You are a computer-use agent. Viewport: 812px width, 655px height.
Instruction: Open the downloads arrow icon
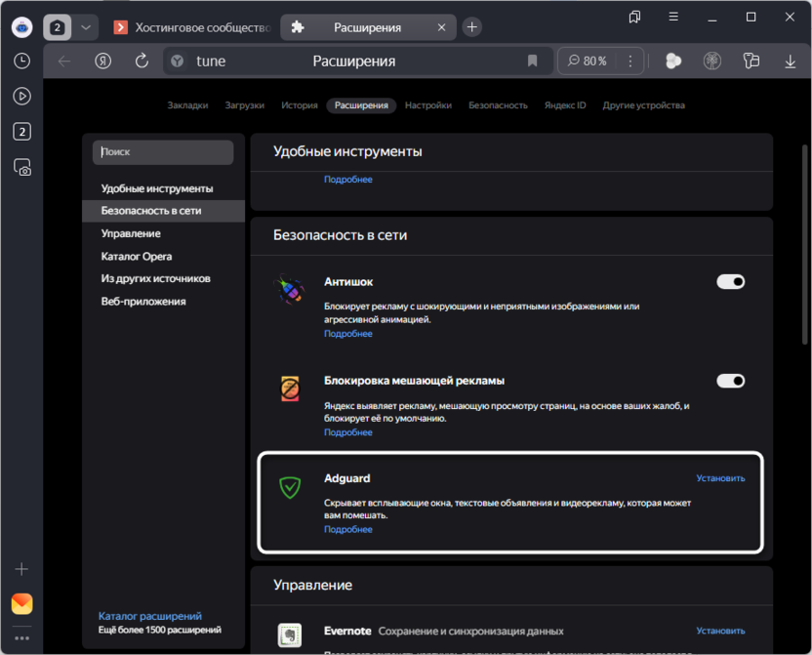coord(790,61)
